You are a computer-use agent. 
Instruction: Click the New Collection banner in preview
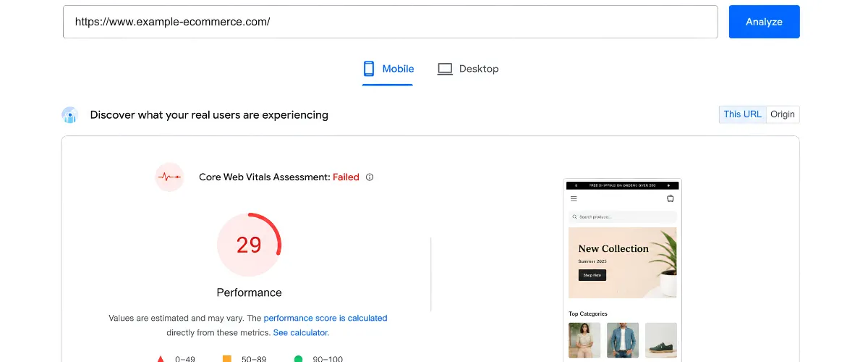622,262
